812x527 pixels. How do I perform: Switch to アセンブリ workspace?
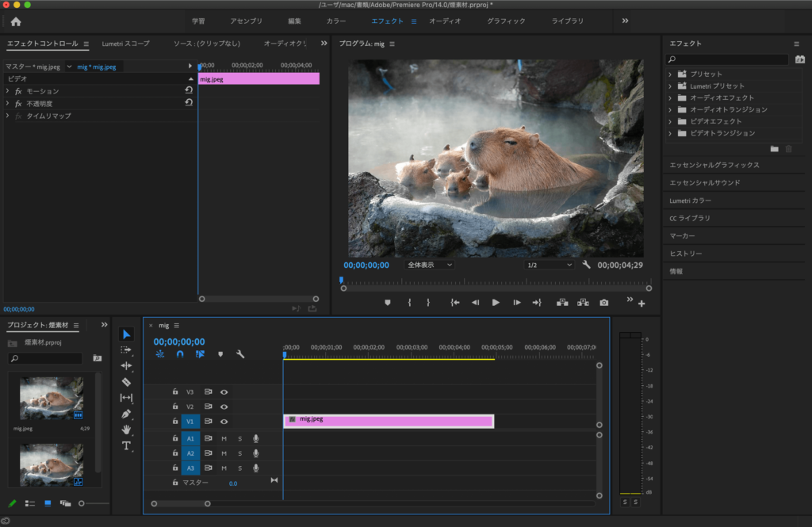tap(246, 21)
